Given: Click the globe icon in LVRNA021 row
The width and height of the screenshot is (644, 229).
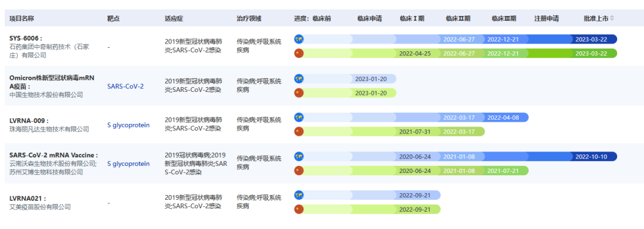Looking at the screenshot, I should click(x=299, y=195).
